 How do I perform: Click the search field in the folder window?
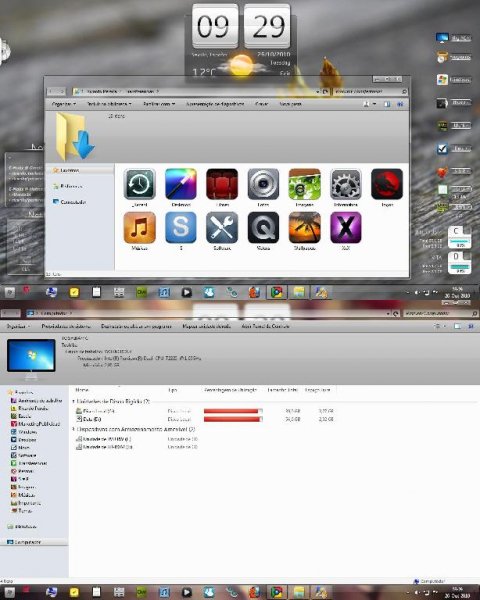click(370, 92)
